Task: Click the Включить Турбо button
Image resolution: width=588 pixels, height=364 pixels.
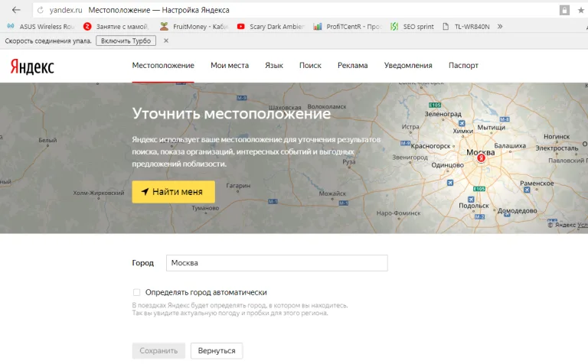Action: (126, 41)
